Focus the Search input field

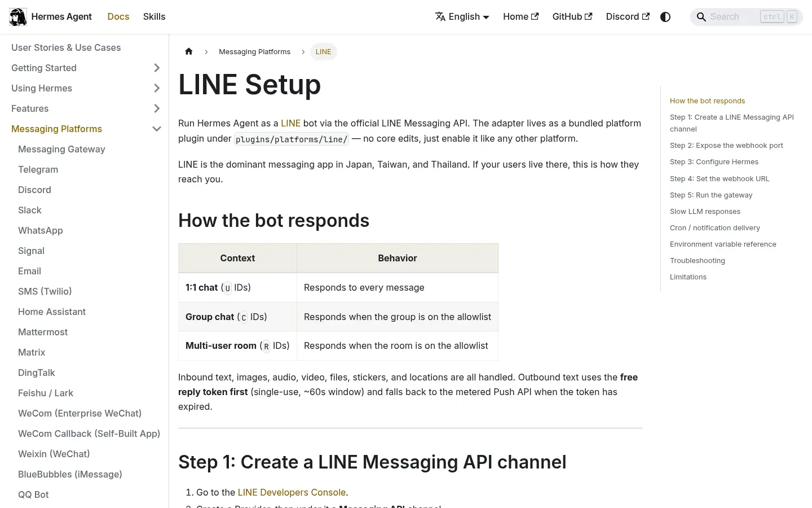747,17
